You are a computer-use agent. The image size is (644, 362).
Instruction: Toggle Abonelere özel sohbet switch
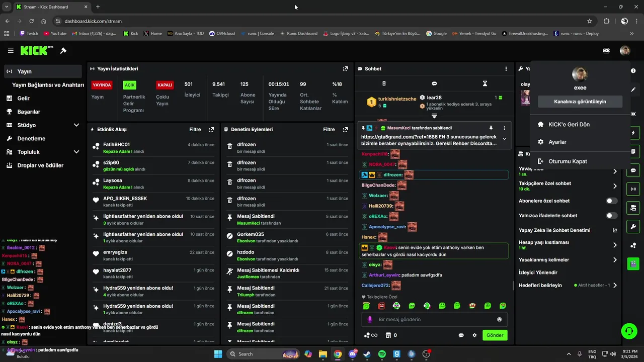tap(611, 201)
